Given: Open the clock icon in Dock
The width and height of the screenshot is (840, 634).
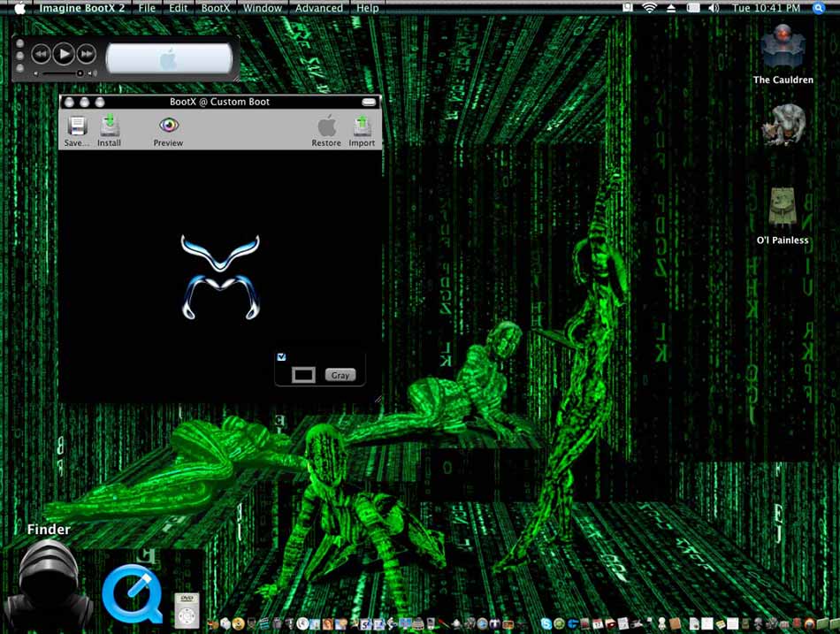Looking at the screenshot, I should [302, 623].
